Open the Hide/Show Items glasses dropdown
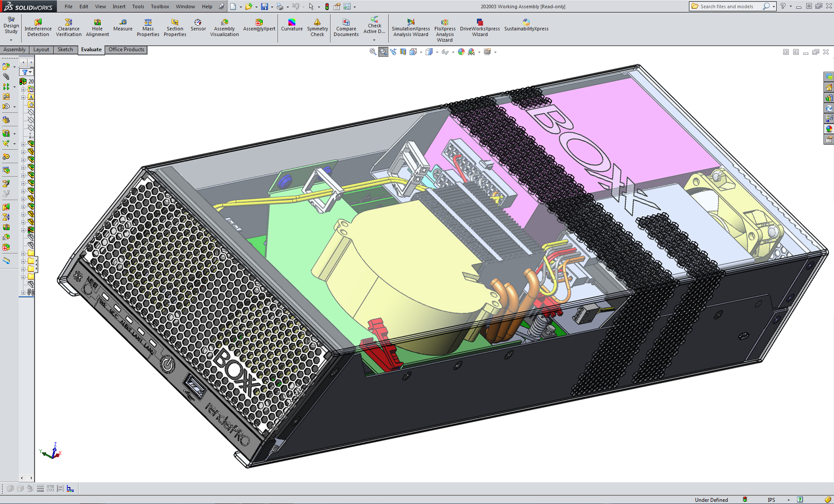 coord(453,52)
